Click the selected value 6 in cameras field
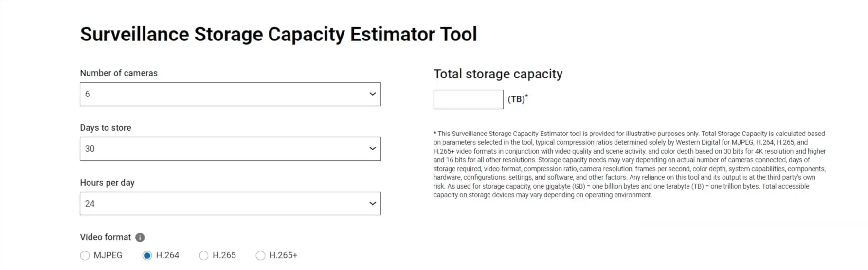 pos(88,94)
